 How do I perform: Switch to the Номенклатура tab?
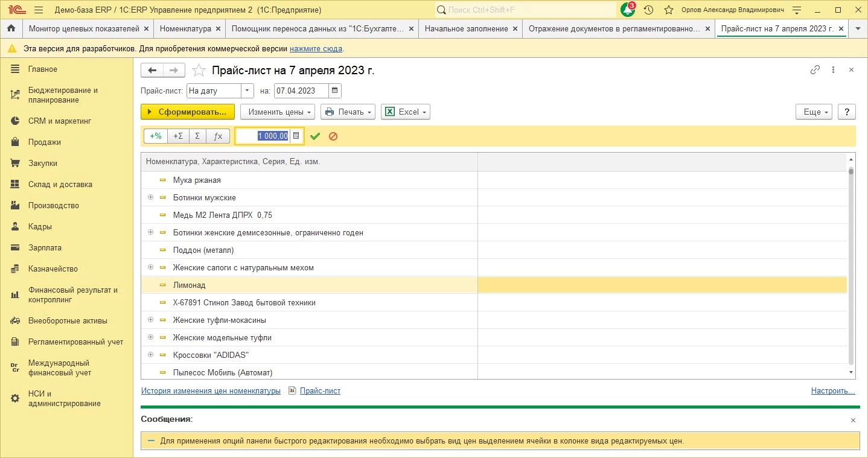(x=185, y=28)
